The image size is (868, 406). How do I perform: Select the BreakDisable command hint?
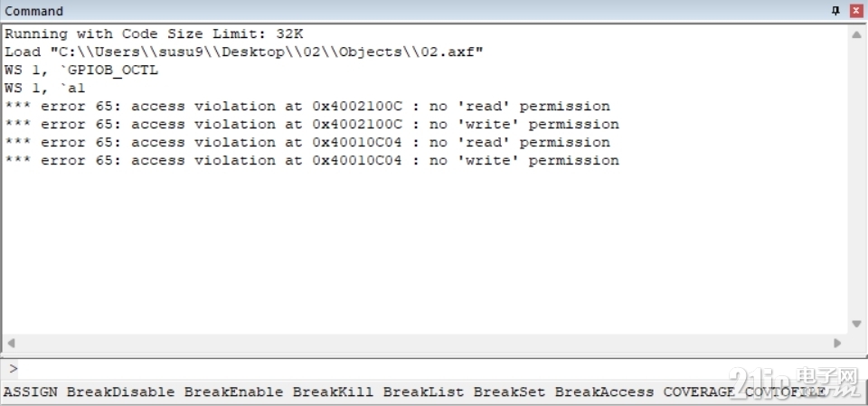coord(120,392)
